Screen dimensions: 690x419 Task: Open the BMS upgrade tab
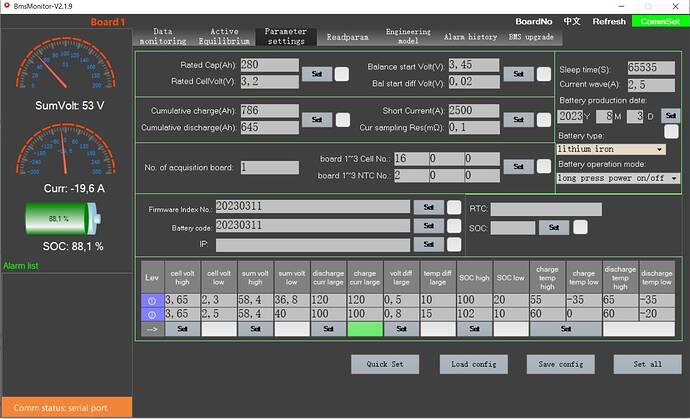pyautogui.click(x=531, y=37)
